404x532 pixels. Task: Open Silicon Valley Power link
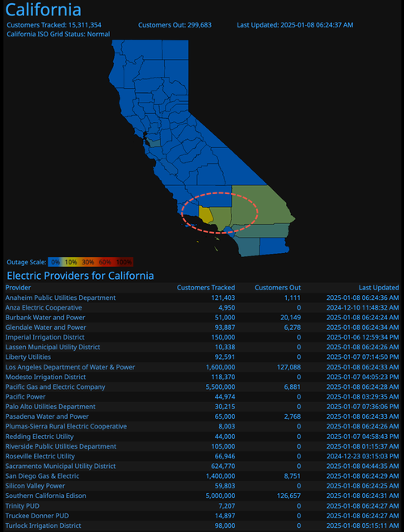point(36,486)
